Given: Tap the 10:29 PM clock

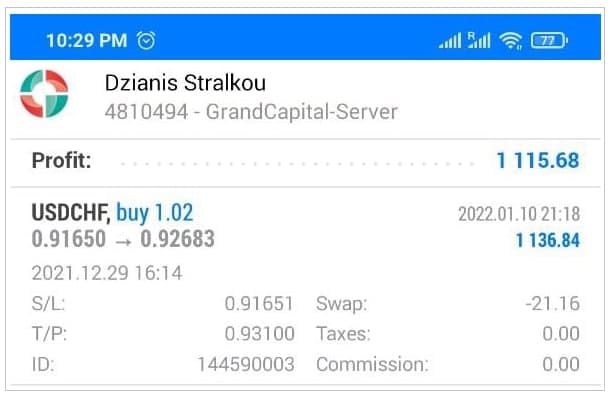Looking at the screenshot, I should 87,40.
